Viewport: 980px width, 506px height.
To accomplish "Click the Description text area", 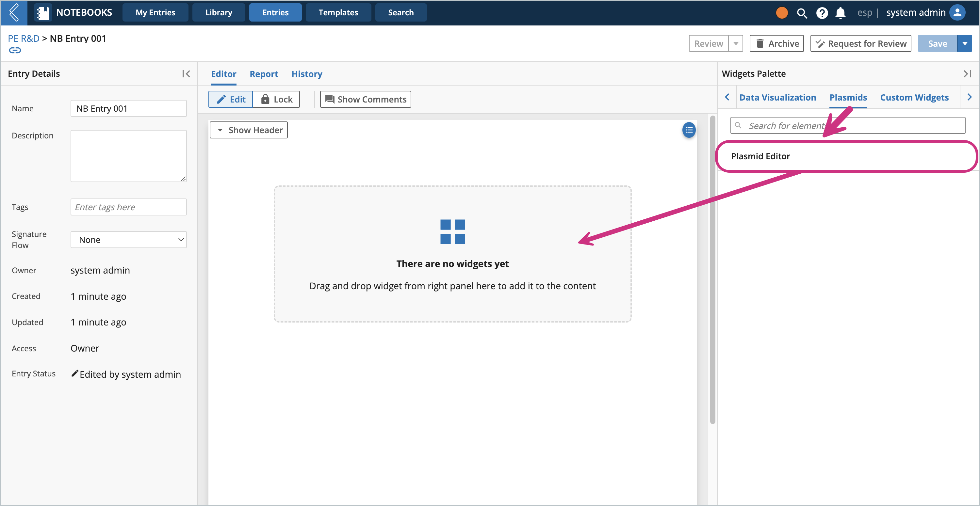I will (x=129, y=156).
